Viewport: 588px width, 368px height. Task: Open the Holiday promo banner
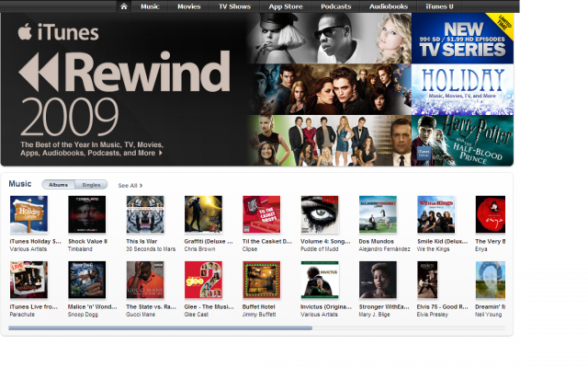462,89
